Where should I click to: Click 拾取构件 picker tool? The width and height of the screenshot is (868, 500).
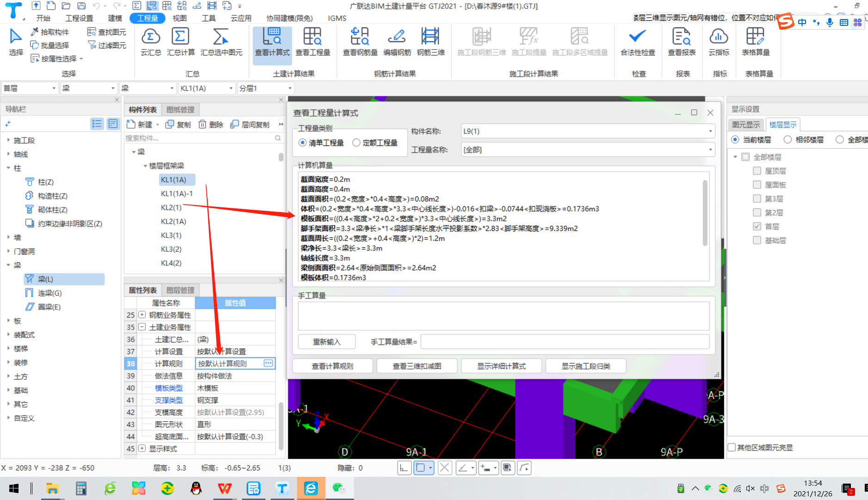coord(50,32)
